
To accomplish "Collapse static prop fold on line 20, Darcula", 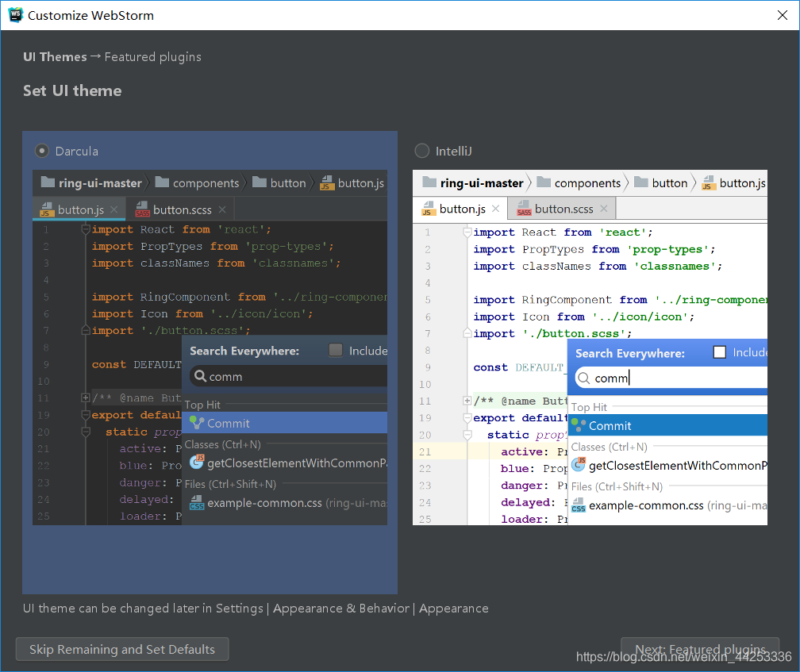I will tap(86, 432).
